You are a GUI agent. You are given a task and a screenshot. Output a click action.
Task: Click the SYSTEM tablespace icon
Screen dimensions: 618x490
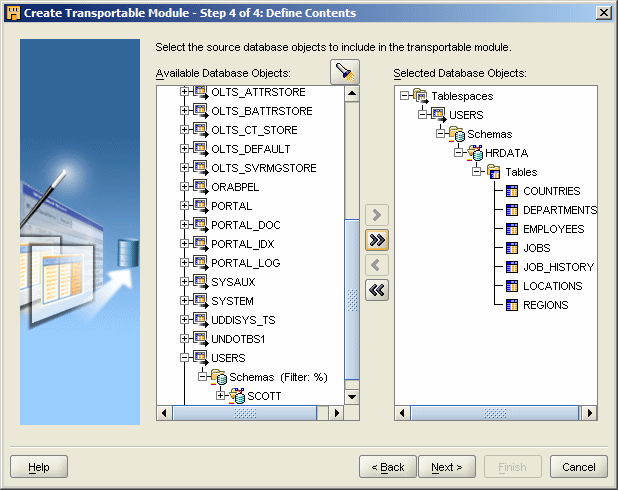pyautogui.click(x=201, y=301)
